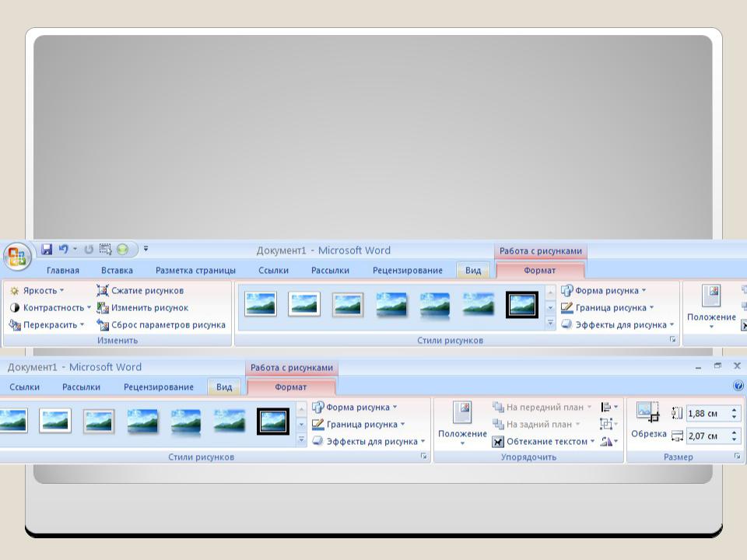Click the Сброс параметров рисунка label
The height and width of the screenshot is (560, 747).
168,325
